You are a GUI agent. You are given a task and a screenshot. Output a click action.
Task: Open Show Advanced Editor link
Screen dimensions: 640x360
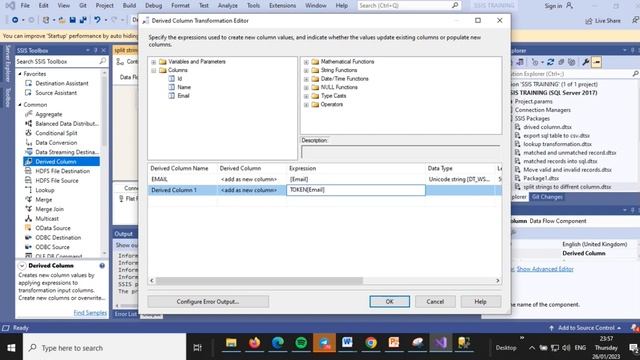click(x=545, y=269)
